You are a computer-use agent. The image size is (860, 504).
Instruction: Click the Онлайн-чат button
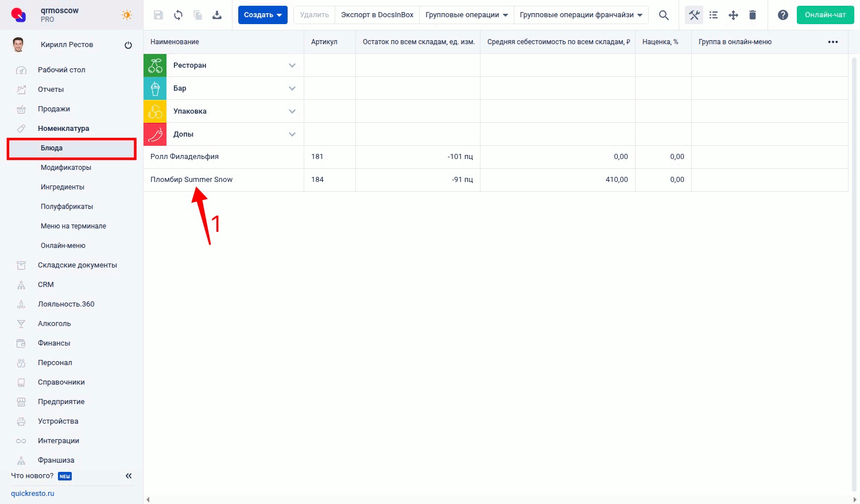coord(825,15)
